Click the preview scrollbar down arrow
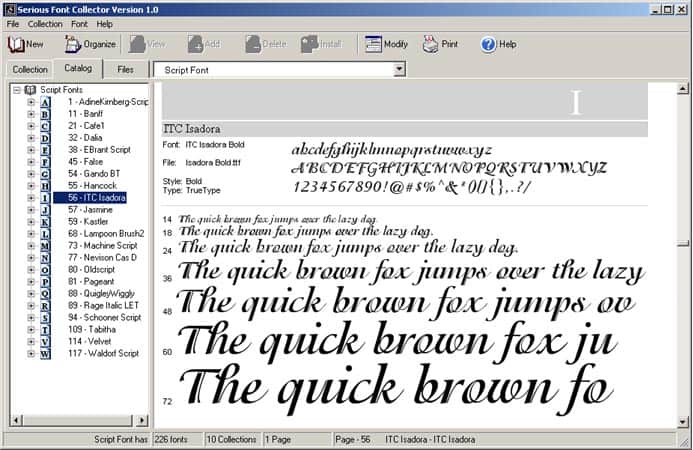Screen dimensions: 693x450 pos(683,422)
